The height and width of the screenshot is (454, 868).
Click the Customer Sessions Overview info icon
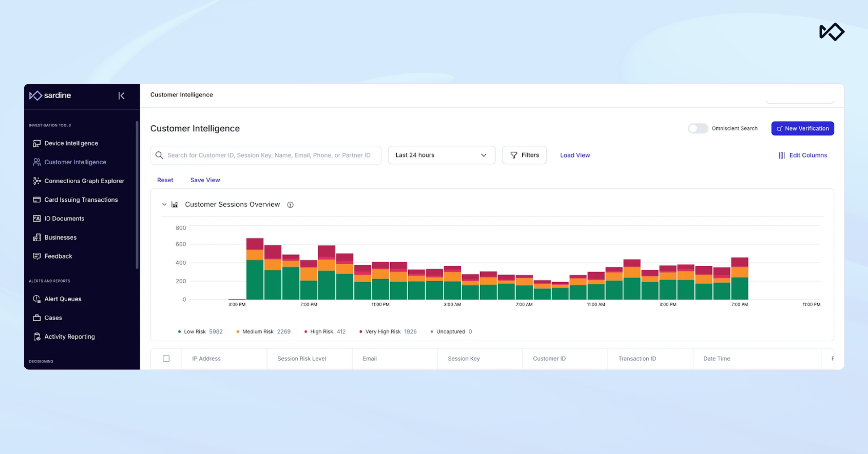tap(290, 205)
